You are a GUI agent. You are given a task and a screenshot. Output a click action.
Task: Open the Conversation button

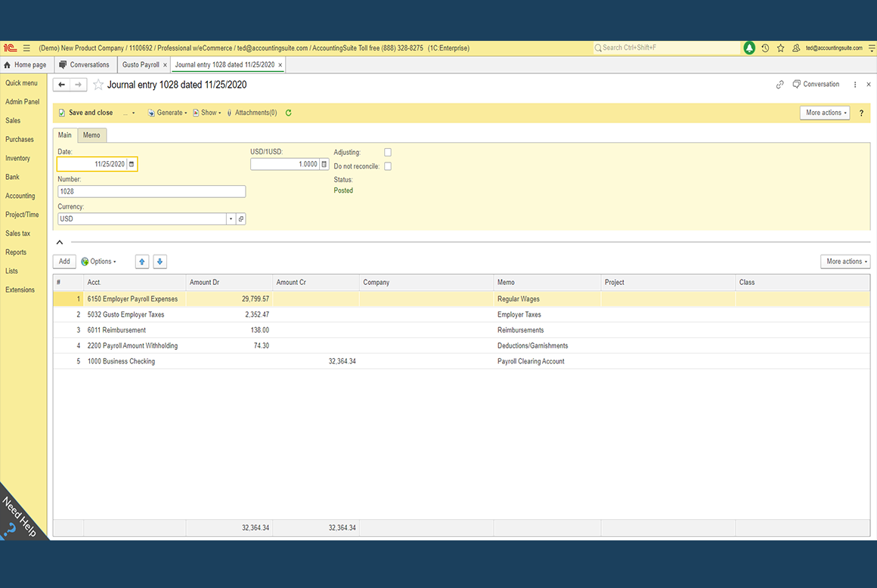[816, 85]
